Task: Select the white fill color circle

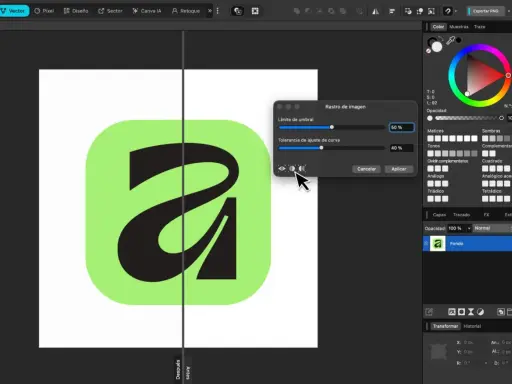Action: pos(437,47)
